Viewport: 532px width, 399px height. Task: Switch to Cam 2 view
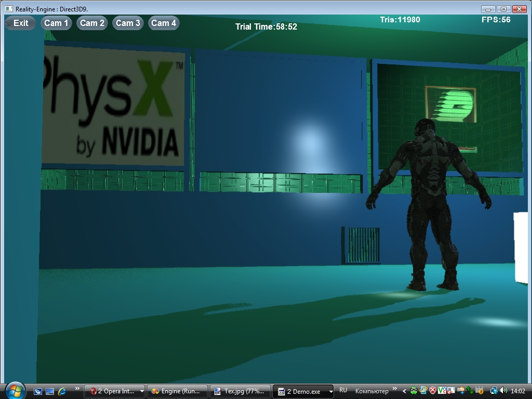[x=92, y=23]
